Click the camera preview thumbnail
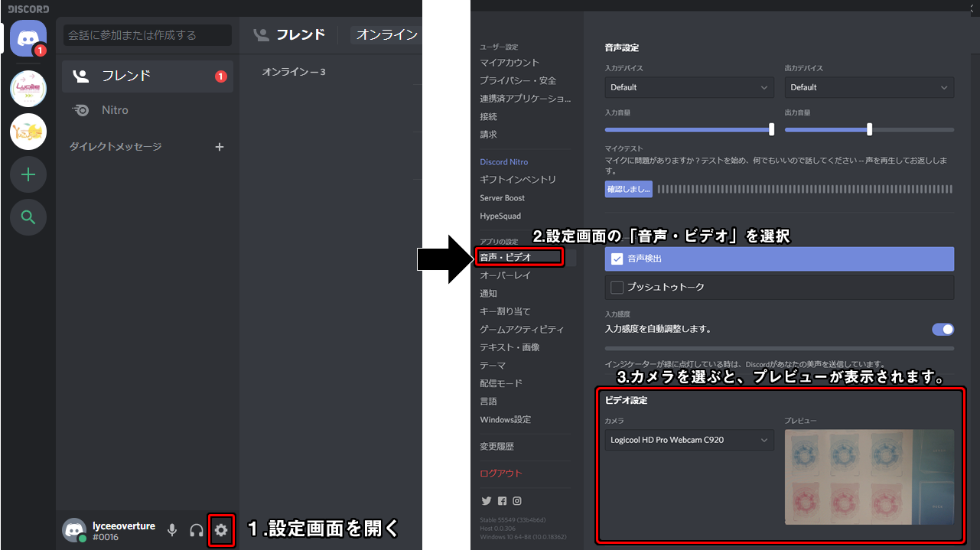980x550 pixels. coord(869,477)
